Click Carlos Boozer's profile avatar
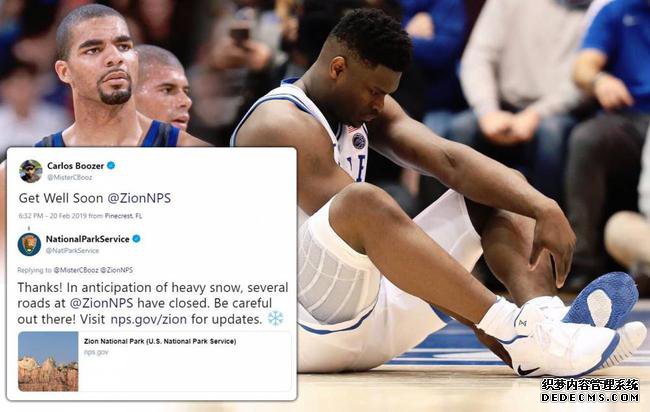 click(31, 171)
